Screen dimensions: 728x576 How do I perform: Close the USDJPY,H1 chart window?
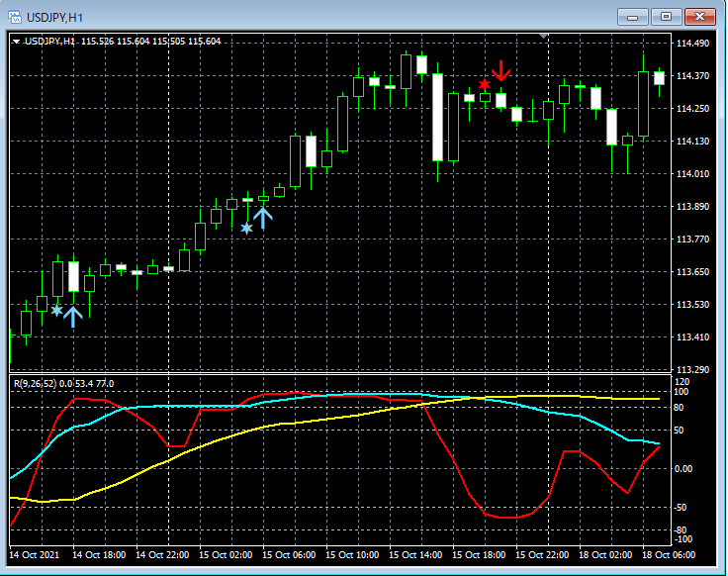click(x=701, y=17)
